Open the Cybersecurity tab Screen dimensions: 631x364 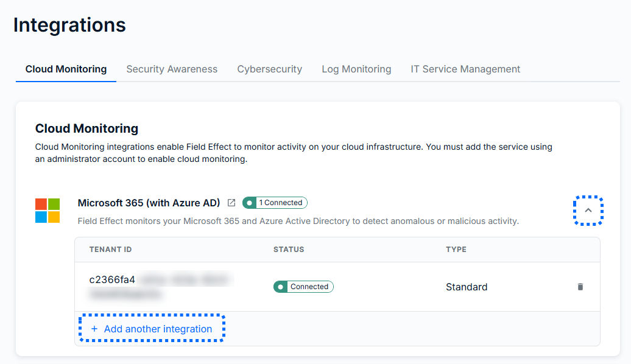pos(270,69)
